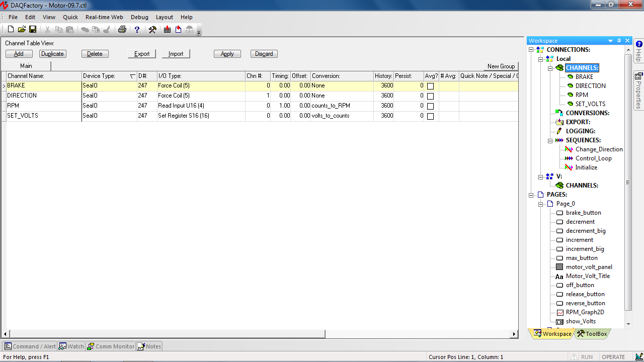Open a file using the folder icon

[x=22, y=30]
